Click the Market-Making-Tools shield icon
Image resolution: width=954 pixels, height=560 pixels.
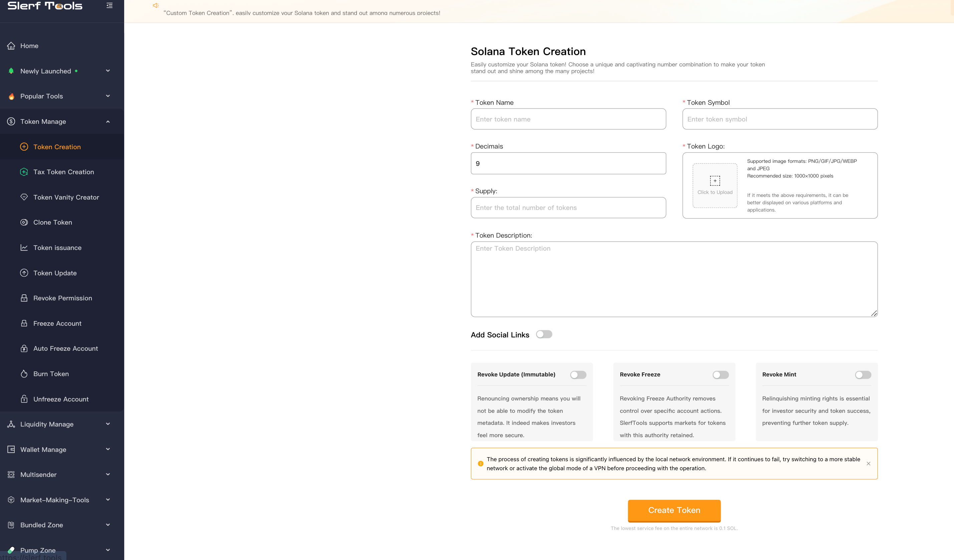click(x=11, y=500)
